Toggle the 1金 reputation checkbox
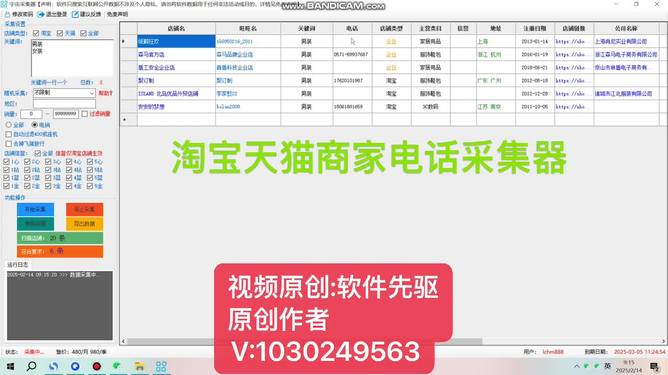The width and height of the screenshot is (668, 375). pyautogui.click(x=6, y=186)
